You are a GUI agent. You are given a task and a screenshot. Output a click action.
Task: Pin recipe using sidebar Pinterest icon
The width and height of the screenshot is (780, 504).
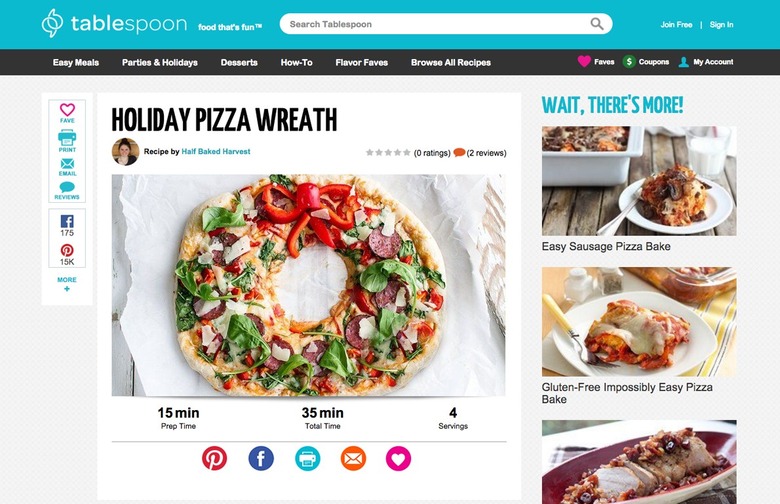coord(67,250)
